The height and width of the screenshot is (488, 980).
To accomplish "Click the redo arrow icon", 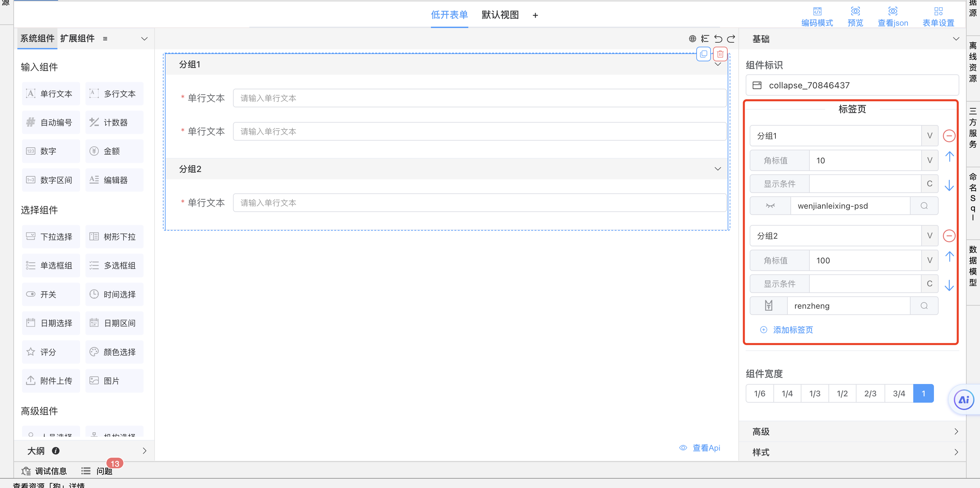I will pyautogui.click(x=731, y=39).
